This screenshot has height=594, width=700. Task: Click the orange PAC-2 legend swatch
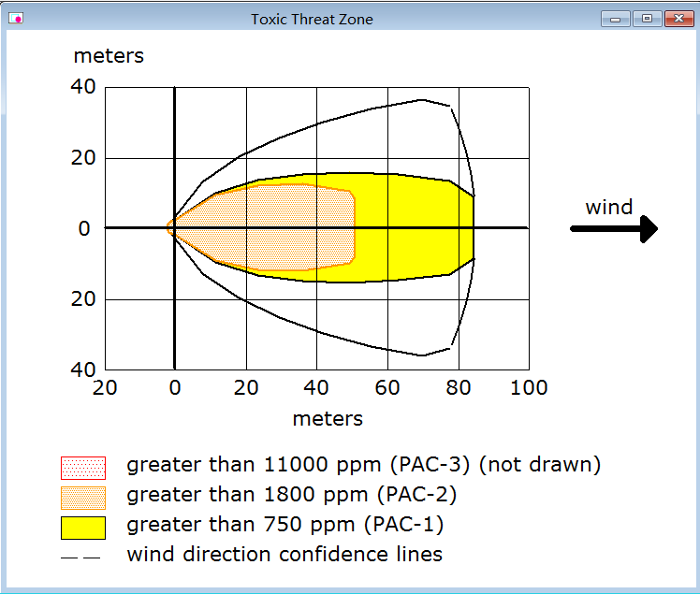[x=83, y=498]
